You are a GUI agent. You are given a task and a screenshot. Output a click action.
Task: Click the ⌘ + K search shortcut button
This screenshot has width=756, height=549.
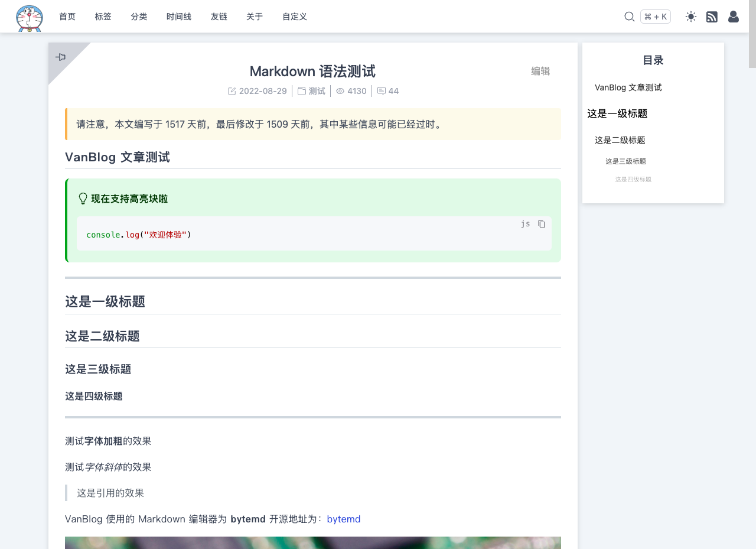[656, 17]
